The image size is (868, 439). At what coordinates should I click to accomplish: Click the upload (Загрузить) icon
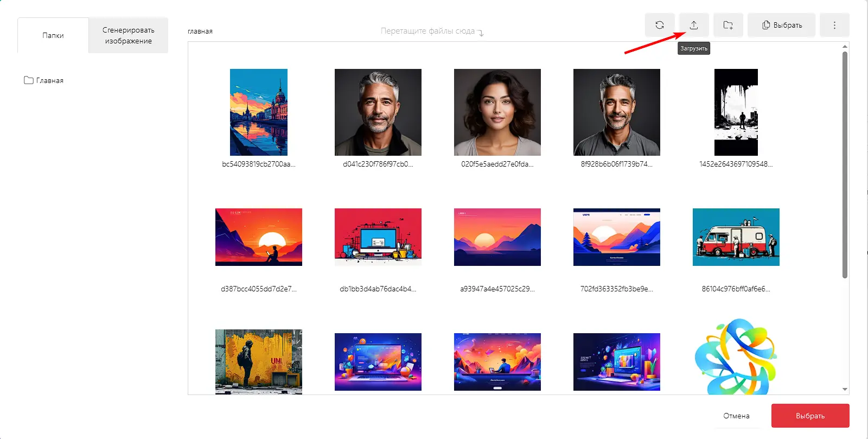coord(694,25)
